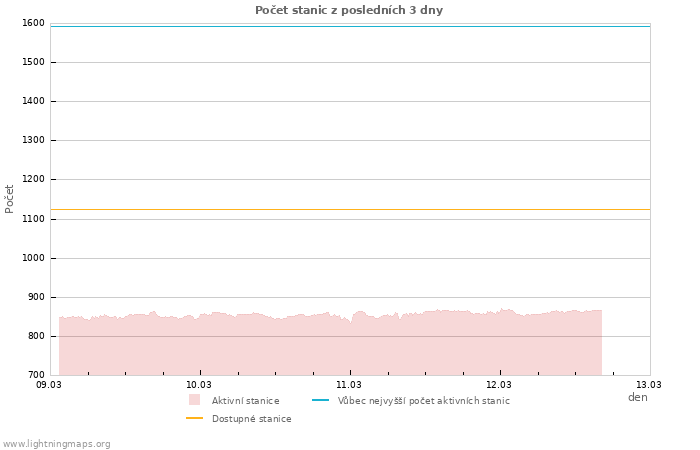Viewport: 700px width, 450px height.
Task: Open the www.lightningmaps.org watermark link
Action: pyautogui.click(x=57, y=444)
